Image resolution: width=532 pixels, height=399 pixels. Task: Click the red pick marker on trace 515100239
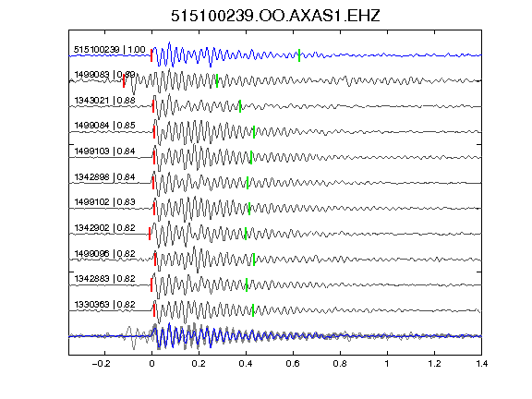tap(151, 55)
